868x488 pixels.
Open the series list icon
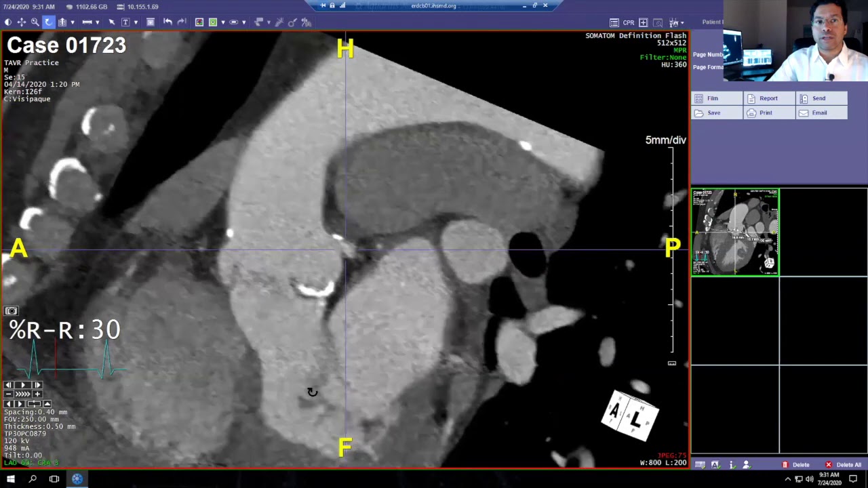[x=614, y=22]
